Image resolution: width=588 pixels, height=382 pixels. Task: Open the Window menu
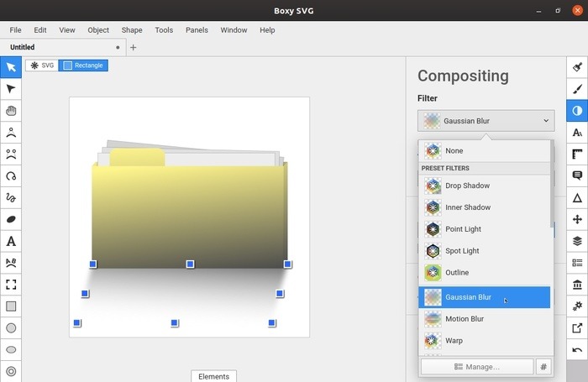234,30
